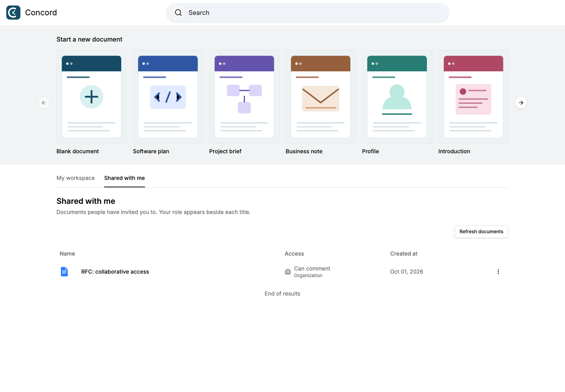Pick the Project brief template thumbnail
The height and width of the screenshot is (392, 565).
click(244, 97)
